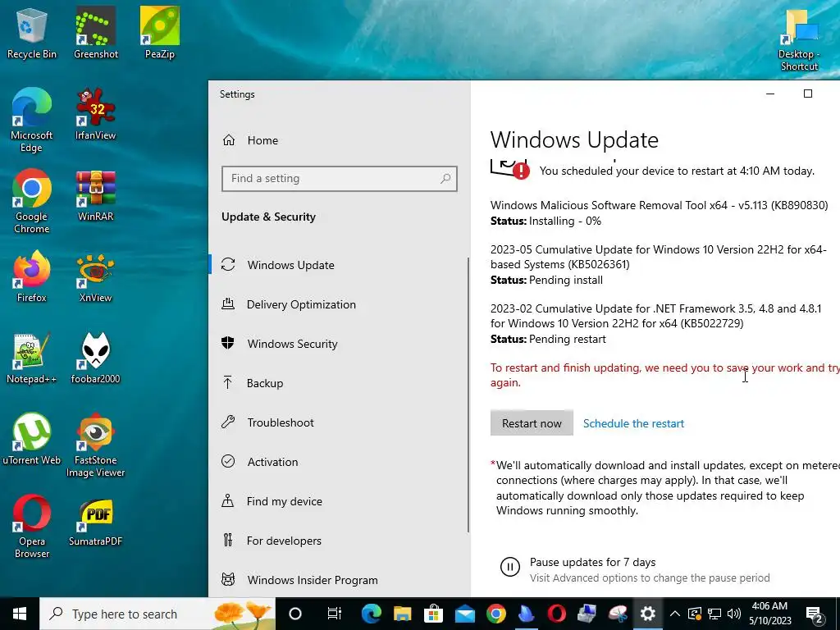This screenshot has width=840, height=630.
Task: Click the KB5022729 .NET Framework update entry
Action: [655, 323]
